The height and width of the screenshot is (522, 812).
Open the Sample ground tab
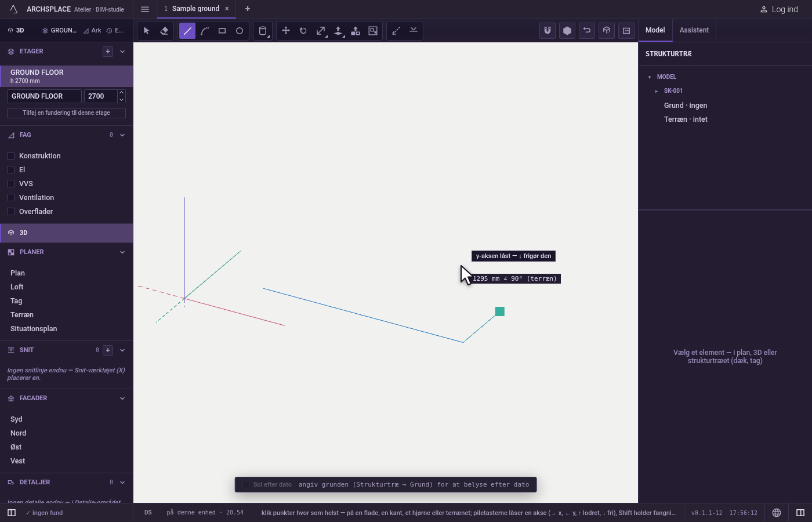(195, 9)
